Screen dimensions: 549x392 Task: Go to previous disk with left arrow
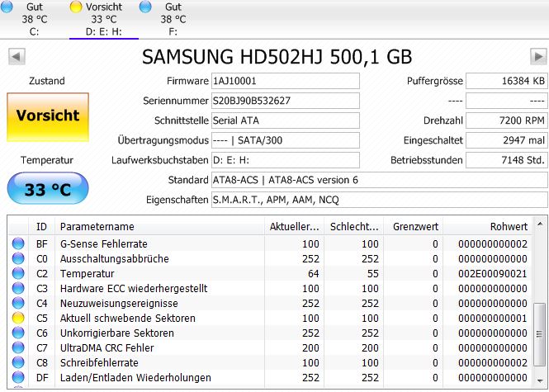click(x=17, y=57)
